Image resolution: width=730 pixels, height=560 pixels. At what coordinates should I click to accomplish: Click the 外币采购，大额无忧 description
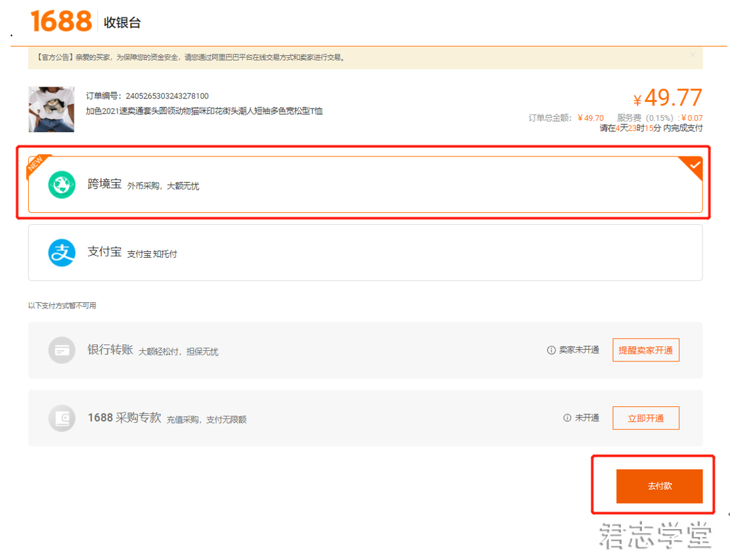point(163,186)
